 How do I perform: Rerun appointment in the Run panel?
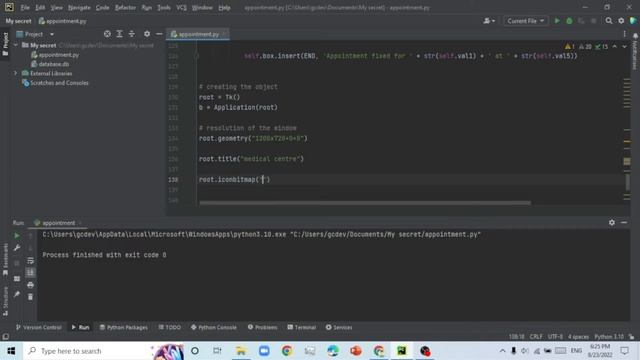(x=17, y=236)
